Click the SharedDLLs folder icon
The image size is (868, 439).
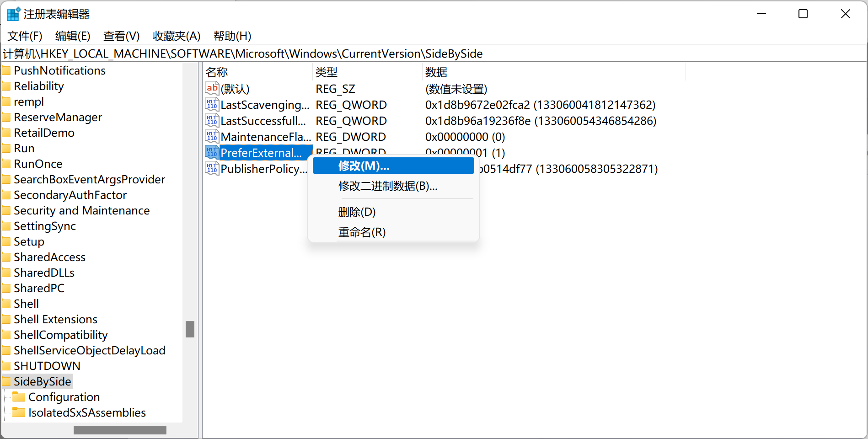click(6, 273)
